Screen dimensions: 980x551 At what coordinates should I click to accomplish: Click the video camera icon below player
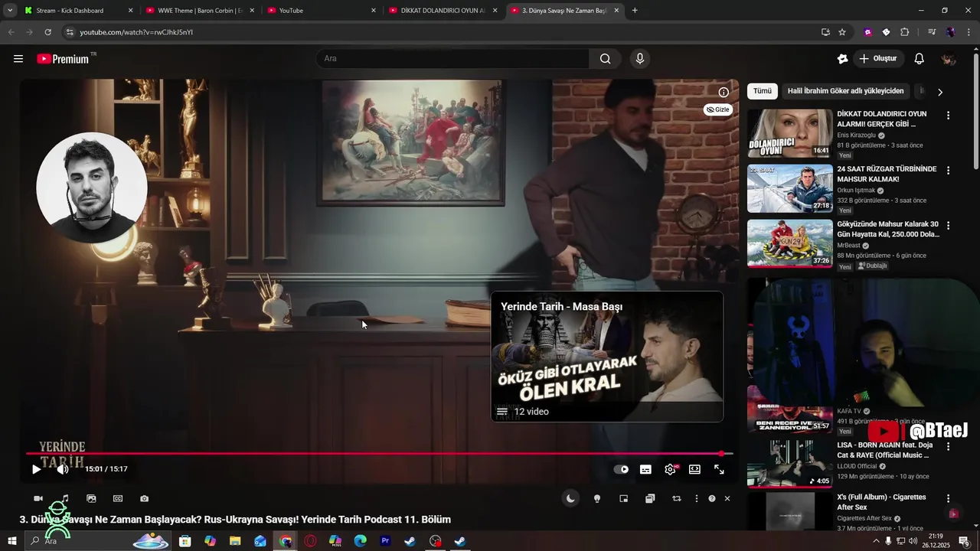pyautogui.click(x=38, y=498)
